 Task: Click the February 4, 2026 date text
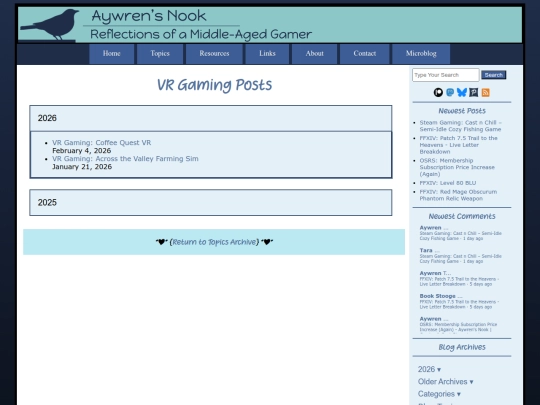pos(82,151)
